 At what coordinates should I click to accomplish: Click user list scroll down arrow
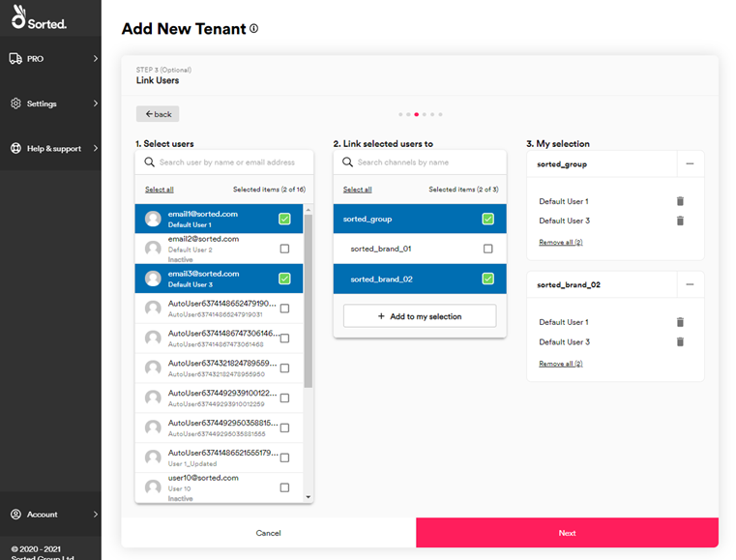309,497
